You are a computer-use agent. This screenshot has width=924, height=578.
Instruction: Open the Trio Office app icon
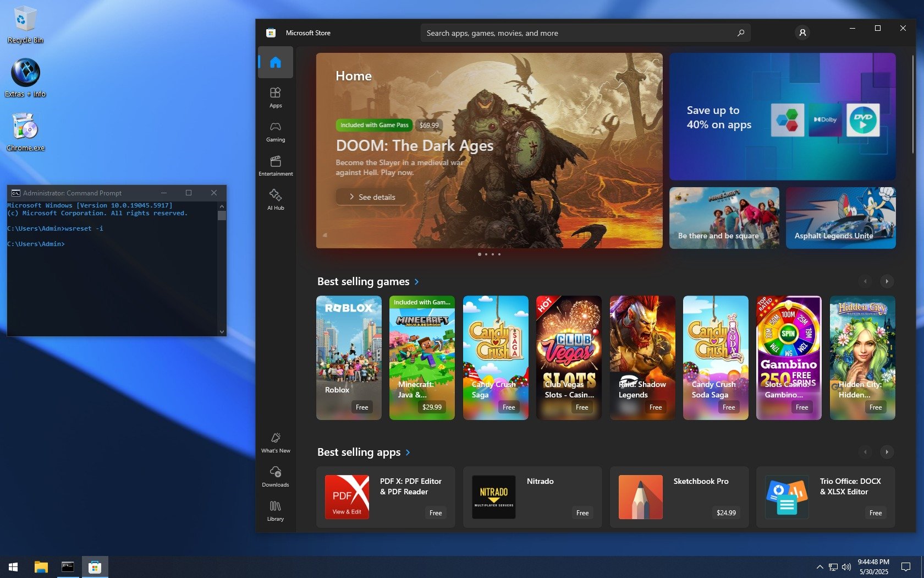[x=787, y=497]
